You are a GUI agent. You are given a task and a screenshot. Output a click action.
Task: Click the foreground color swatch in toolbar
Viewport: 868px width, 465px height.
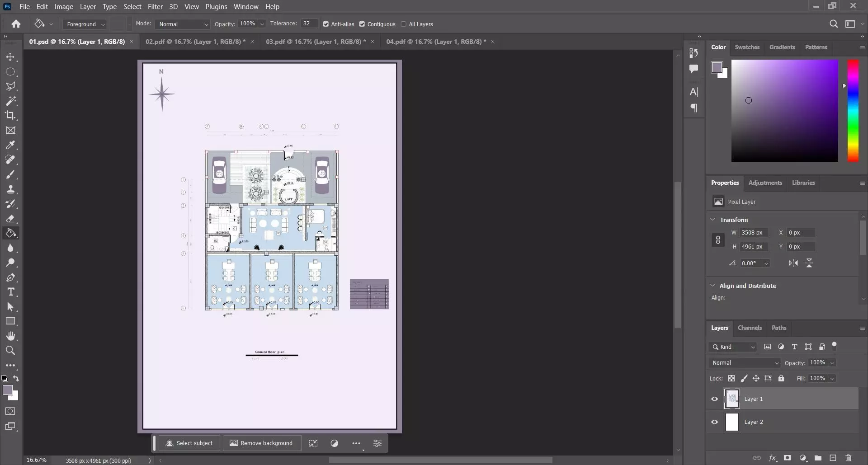coord(7,390)
